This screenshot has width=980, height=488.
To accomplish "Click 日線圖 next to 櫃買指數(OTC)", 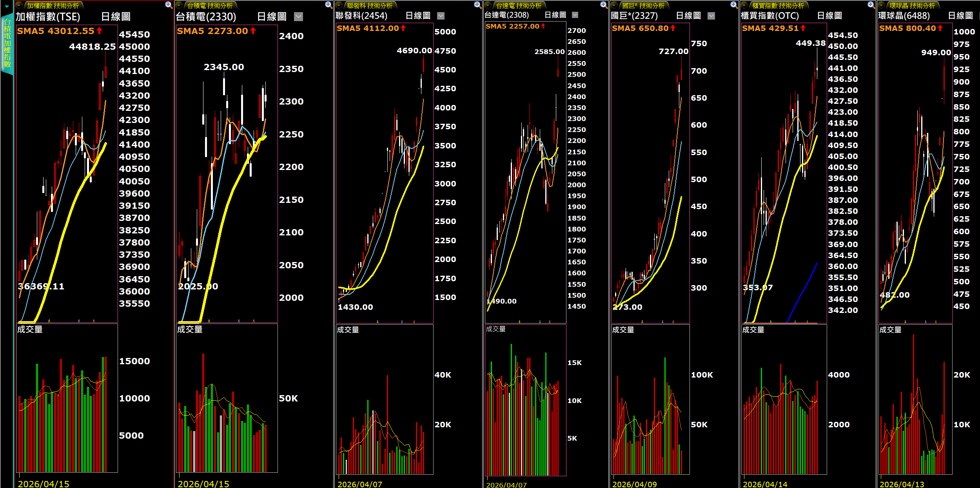I will (829, 16).
